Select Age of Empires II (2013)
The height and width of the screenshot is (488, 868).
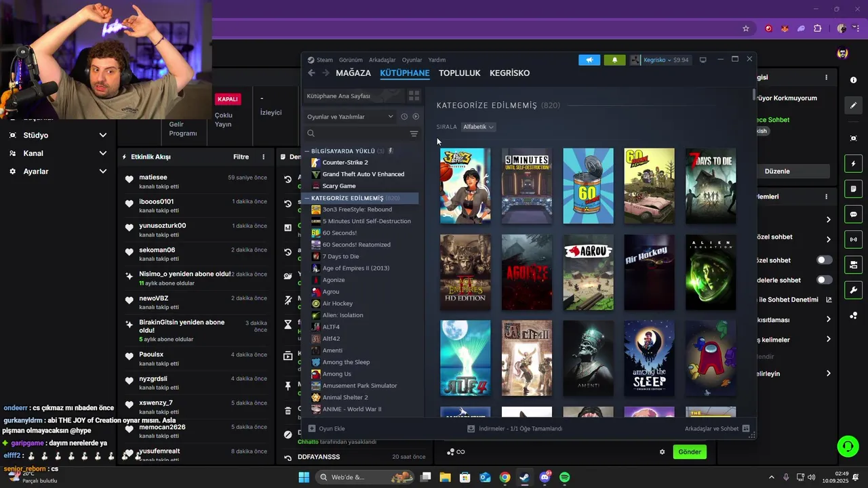pyautogui.click(x=357, y=268)
